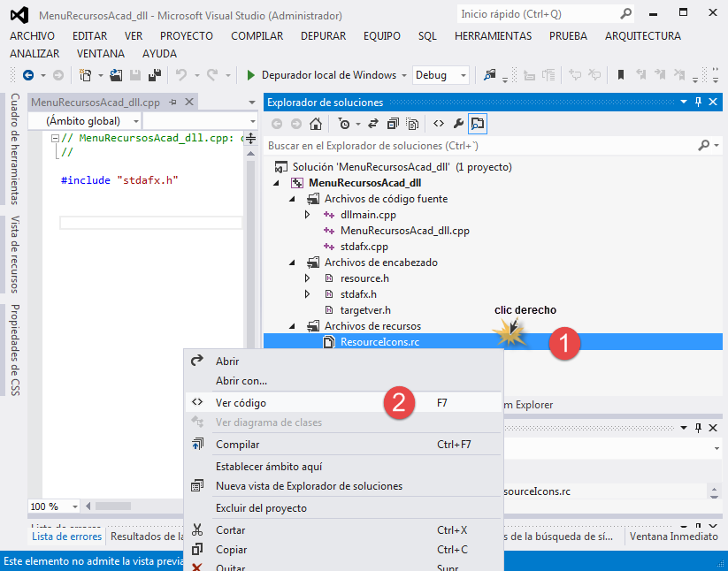Click editor vertical scrollbar up arrow

[250, 154]
